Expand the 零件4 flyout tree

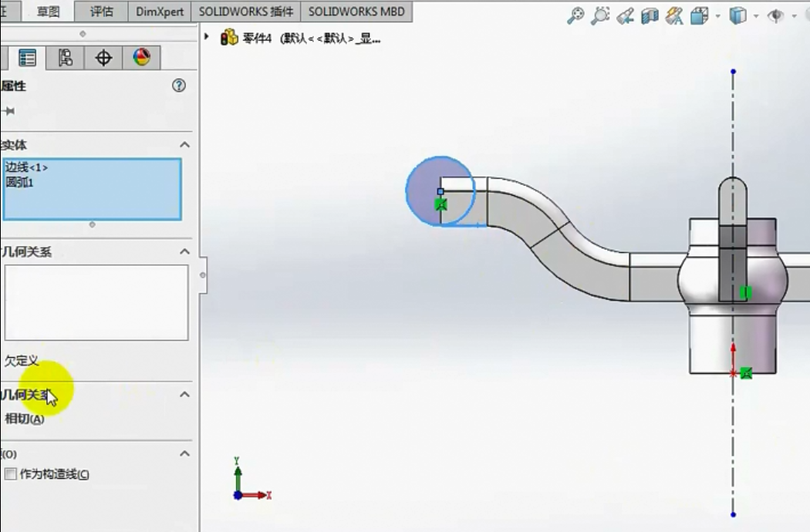click(x=207, y=37)
